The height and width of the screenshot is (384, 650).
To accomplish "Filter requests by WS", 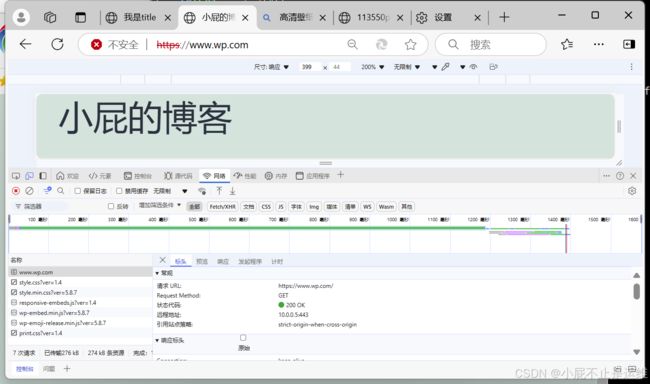I will [367, 207].
